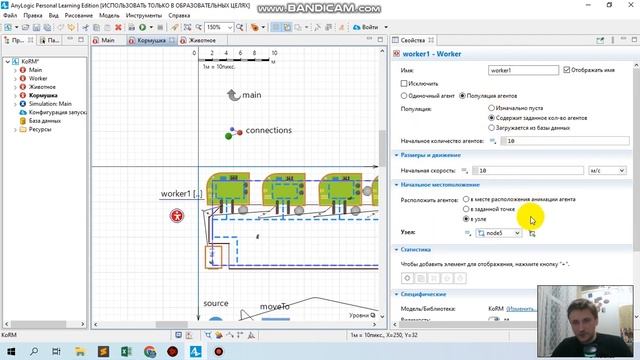Select Конфигурация запуска tree item

tap(57, 112)
